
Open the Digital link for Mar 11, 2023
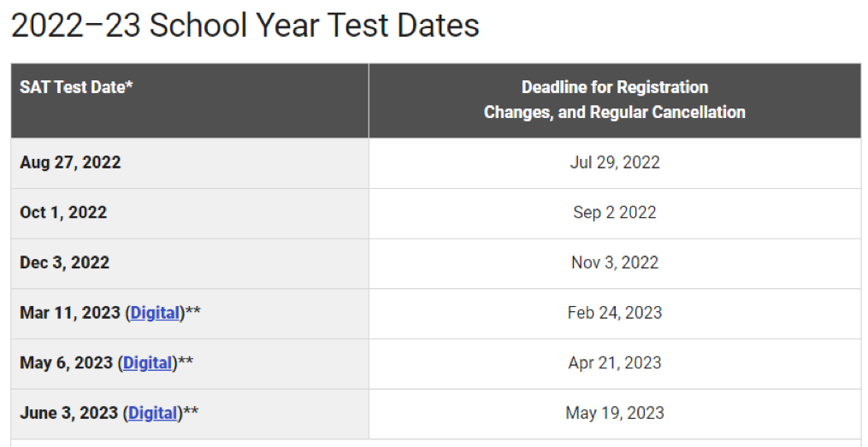click(x=155, y=313)
